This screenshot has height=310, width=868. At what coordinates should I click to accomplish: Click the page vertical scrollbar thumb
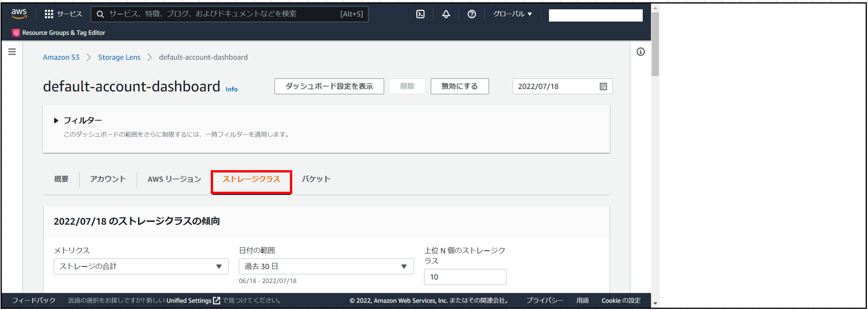click(655, 44)
